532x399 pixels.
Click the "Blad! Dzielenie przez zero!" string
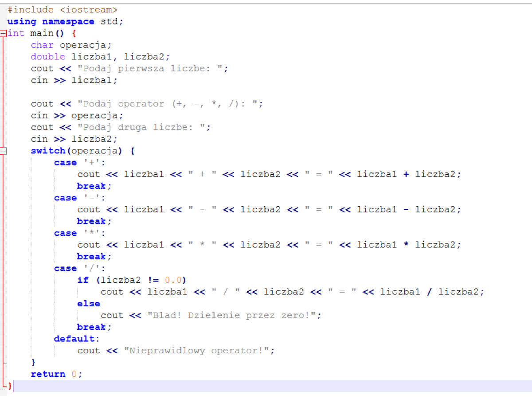pyautogui.click(x=234, y=315)
